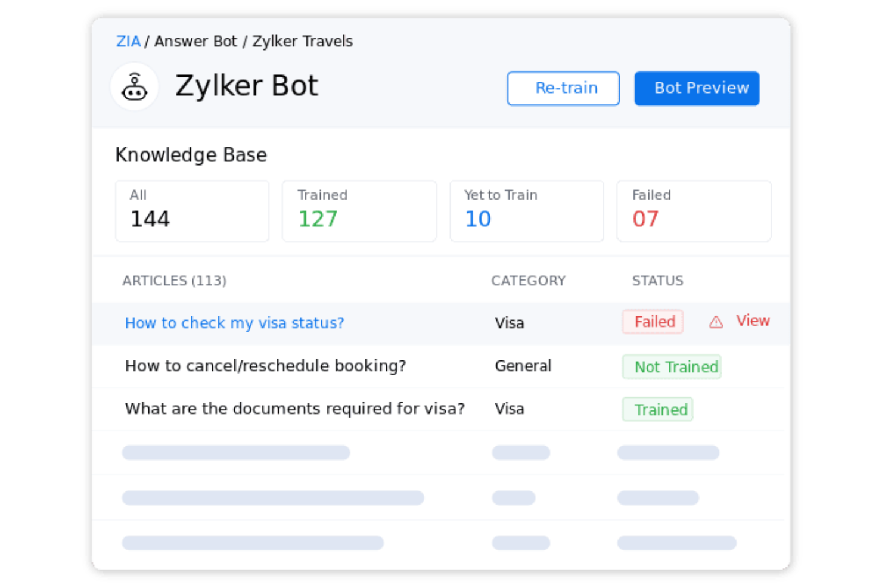
Task: Filter by Trained articles card showing 127
Action: pyautogui.click(x=359, y=211)
